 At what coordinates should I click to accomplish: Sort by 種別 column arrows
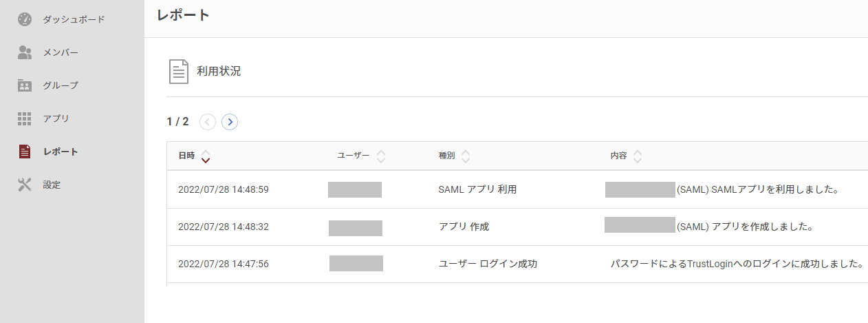466,156
